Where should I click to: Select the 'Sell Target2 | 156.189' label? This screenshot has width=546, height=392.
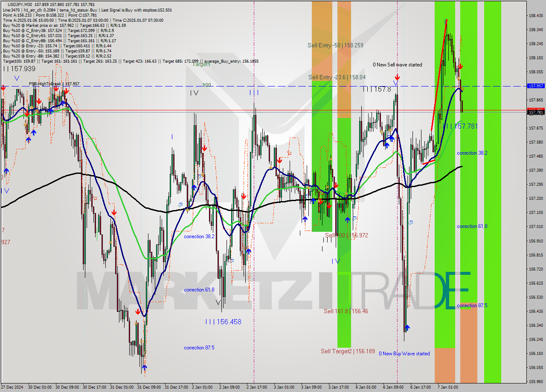tap(348, 352)
